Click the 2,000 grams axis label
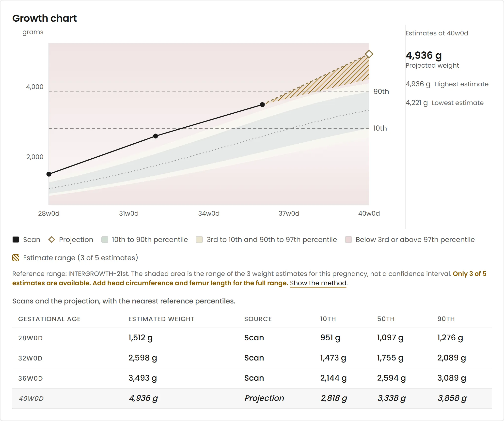Viewport: 504px width, 421px height. (x=35, y=157)
